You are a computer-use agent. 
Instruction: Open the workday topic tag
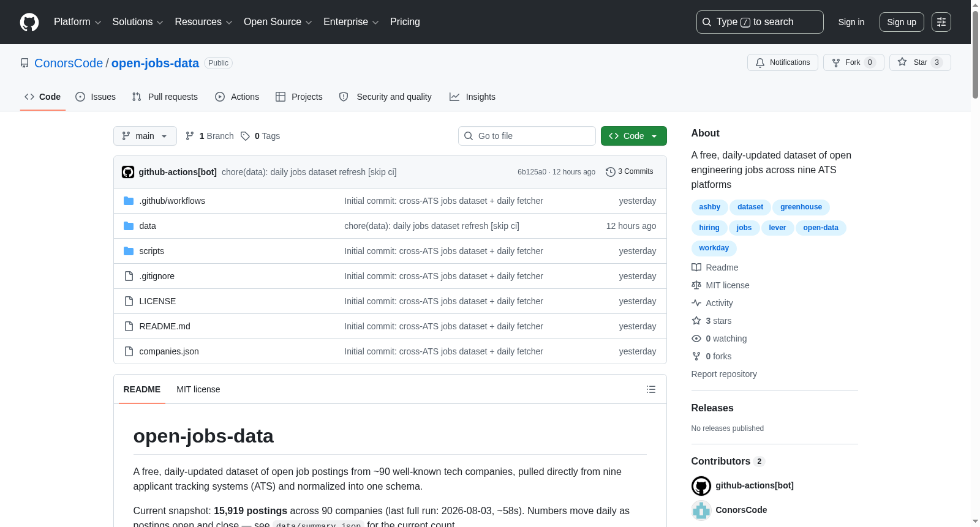point(714,248)
